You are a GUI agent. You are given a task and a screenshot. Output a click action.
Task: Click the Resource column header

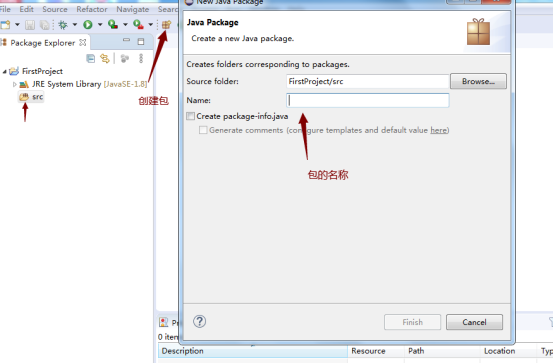click(x=376, y=351)
